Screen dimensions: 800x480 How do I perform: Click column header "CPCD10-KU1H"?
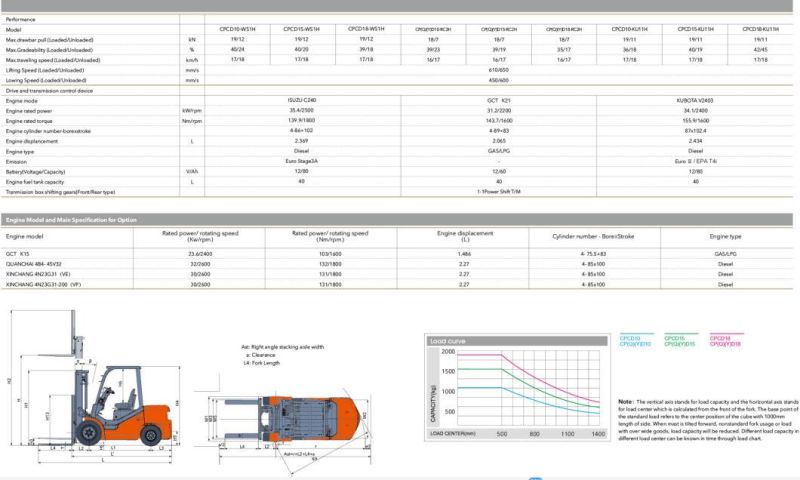point(630,29)
